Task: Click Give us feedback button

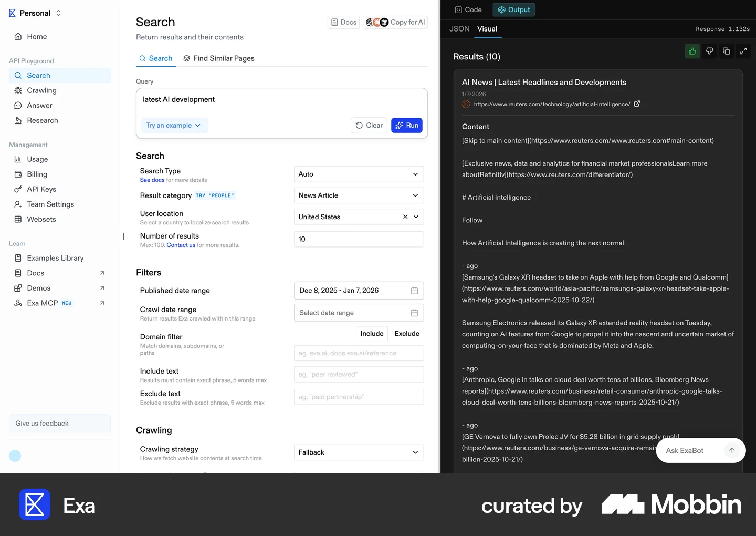Action: (x=60, y=424)
